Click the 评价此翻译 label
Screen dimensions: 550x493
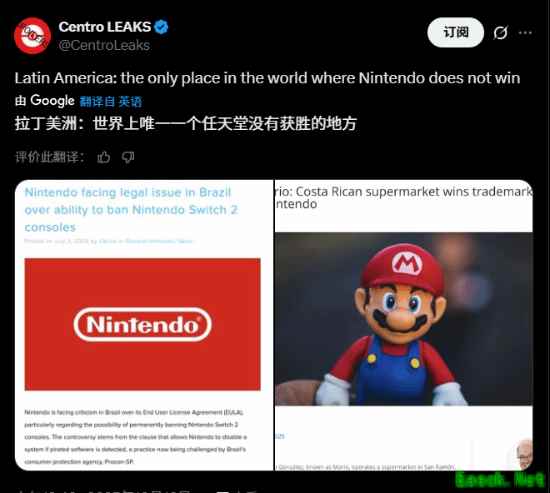[49, 157]
